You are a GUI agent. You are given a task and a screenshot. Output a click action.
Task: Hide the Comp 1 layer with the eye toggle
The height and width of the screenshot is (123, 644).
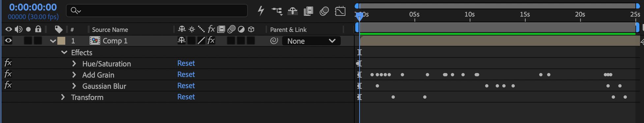coord(9,40)
